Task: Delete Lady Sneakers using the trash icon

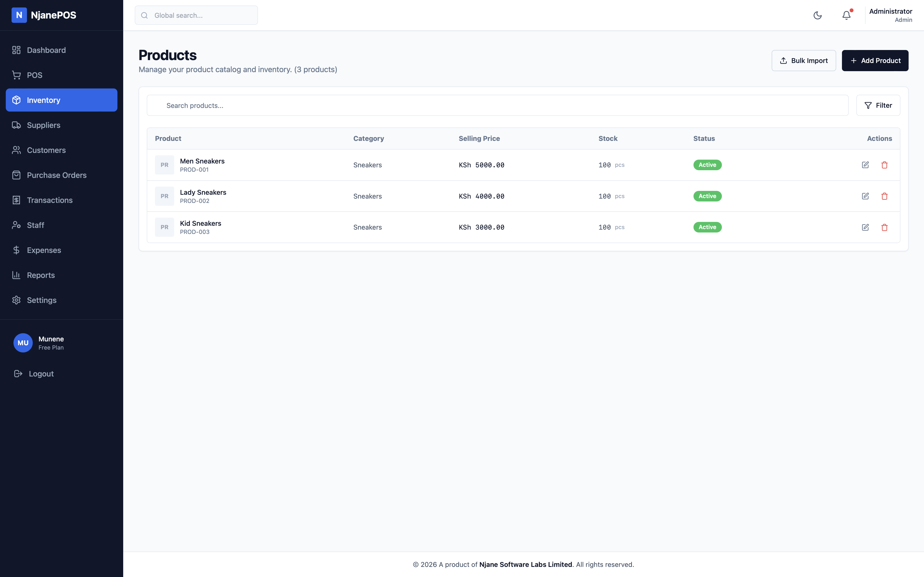Action: point(885,196)
